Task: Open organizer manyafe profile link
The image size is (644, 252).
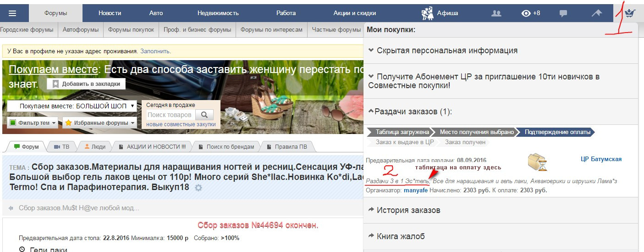Action: [416, 190]
